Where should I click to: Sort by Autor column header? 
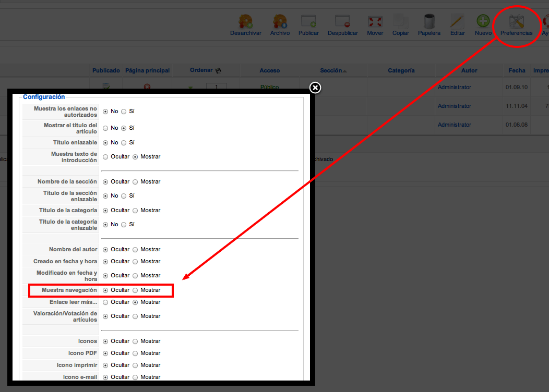pyautogui.click(x=469, y=70)
